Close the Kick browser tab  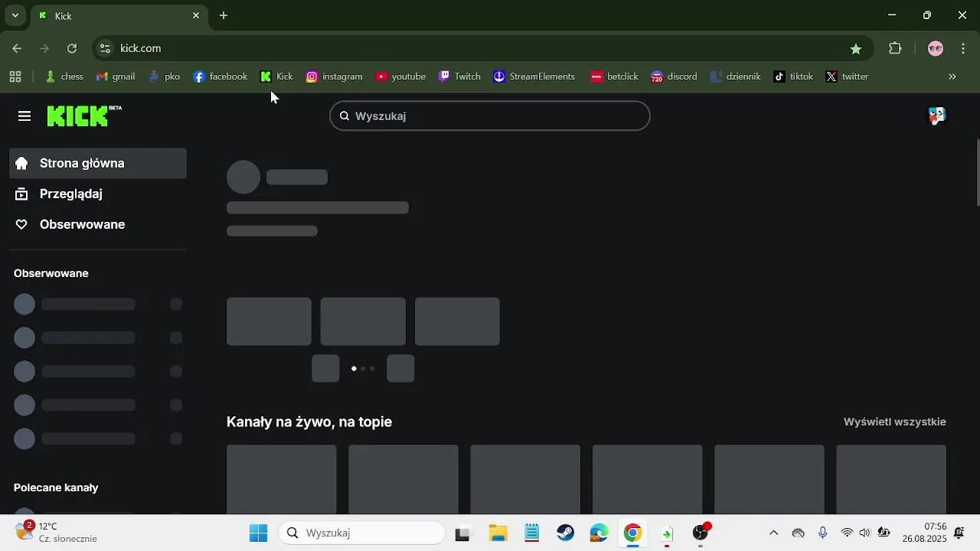196,15
